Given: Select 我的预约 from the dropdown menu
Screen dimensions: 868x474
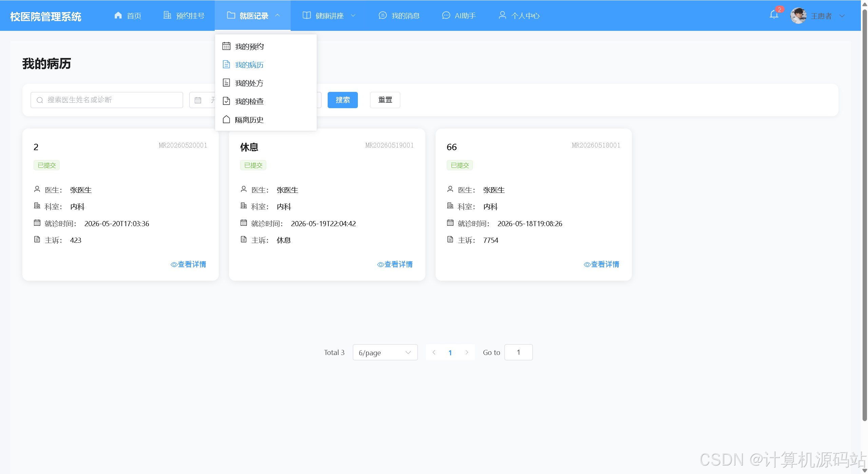Looking at the screenshot, I should (x=266, y=46).
